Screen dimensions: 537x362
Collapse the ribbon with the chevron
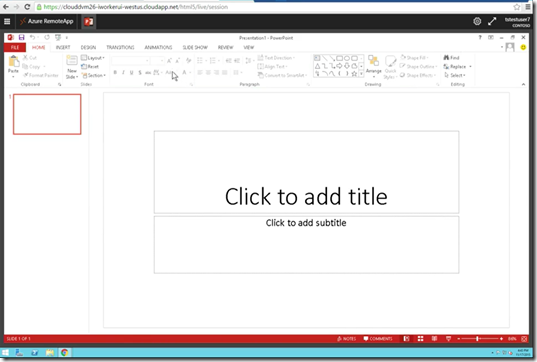click(523, 84)
